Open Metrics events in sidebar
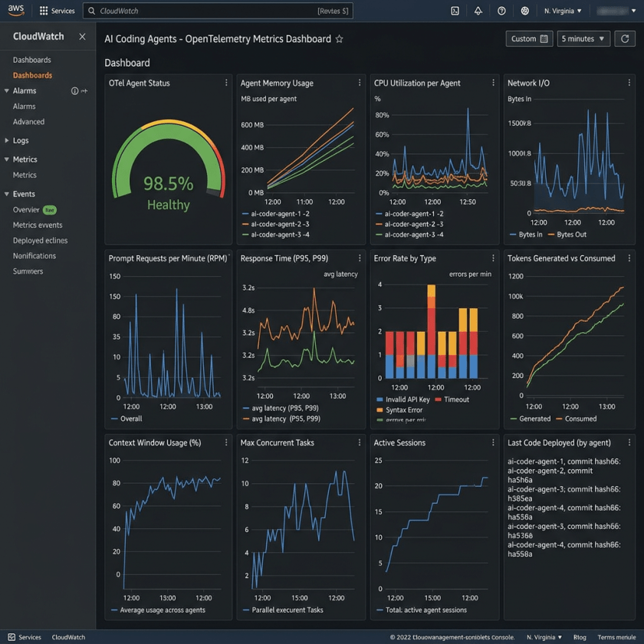Screen dimensions: 644x644 coord(38,225)
